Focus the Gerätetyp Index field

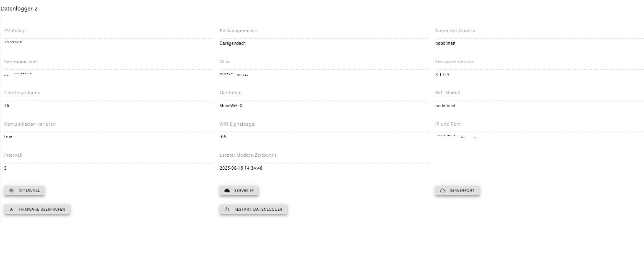coord(108,106)
